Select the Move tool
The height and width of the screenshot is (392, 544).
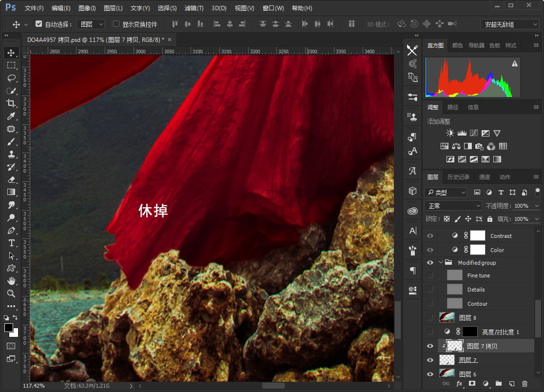pos(11,53)
